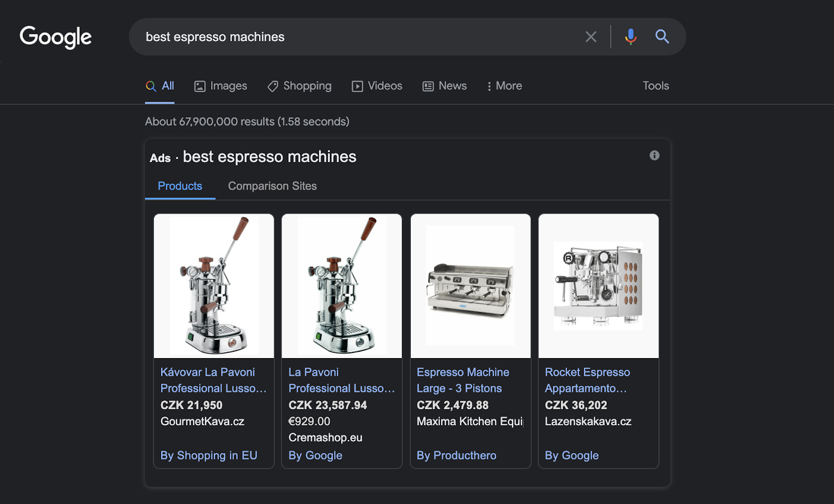Click the Cremashop.eu La Pavoni product image
834x504 pixels.
[x=342, y=286]
